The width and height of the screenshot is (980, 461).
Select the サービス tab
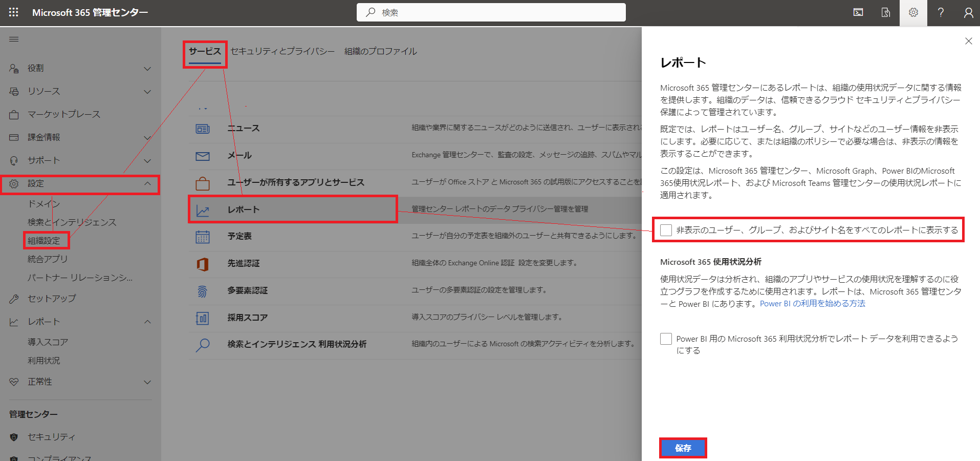coord(205,51)
